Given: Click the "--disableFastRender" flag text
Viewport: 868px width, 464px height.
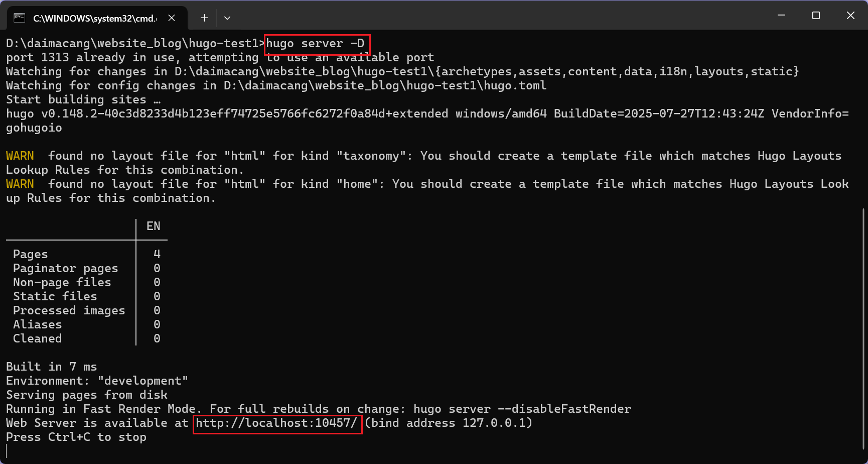Looking at the screenshot, I should tap(564, 409).
